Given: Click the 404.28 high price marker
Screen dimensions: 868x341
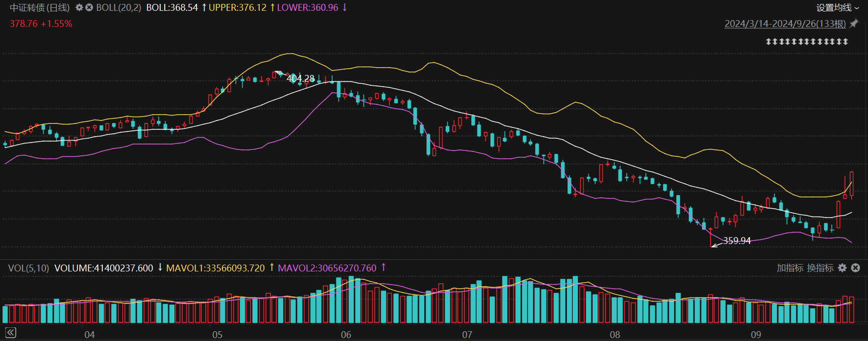Looking at the screenshot, I should coord(300,78).
